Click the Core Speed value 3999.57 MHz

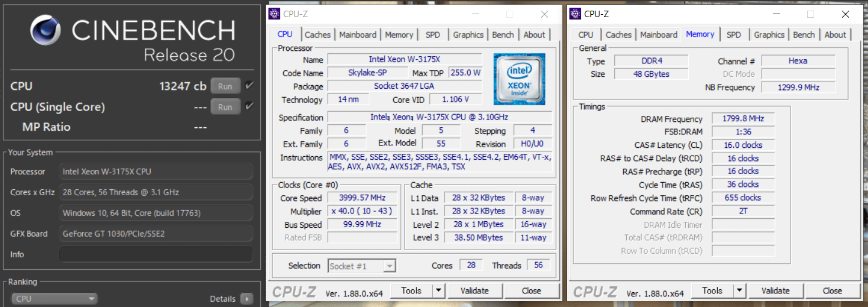point(363,198)
